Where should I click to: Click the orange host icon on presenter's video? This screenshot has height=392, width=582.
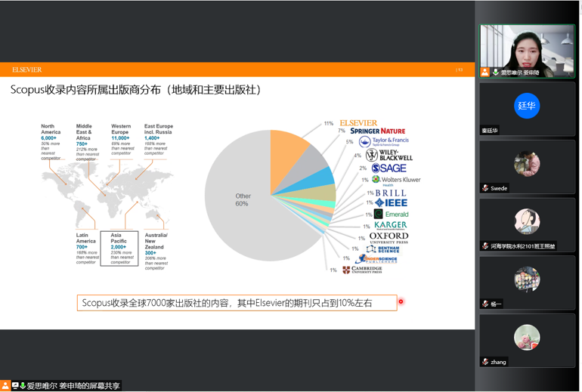tap(484, 73)
